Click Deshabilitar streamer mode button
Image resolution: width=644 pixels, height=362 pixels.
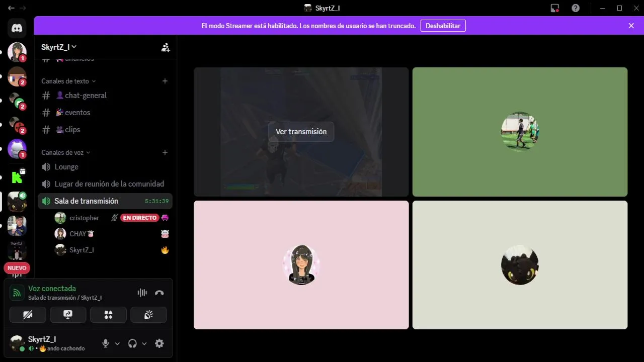[443, 26]
